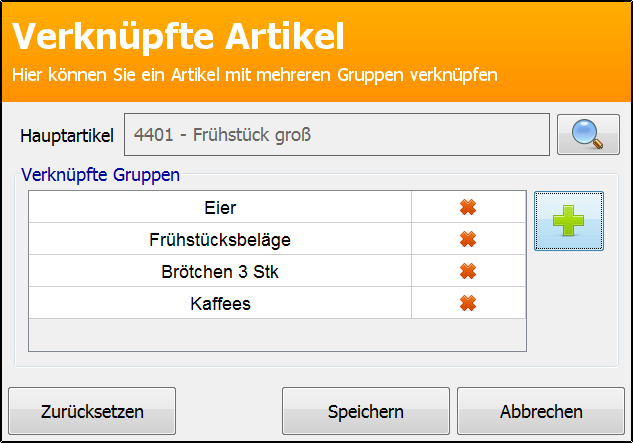Screen dimensions: 633x443
Task: Click the Zurücksetzen button
Action: point(92,411)
